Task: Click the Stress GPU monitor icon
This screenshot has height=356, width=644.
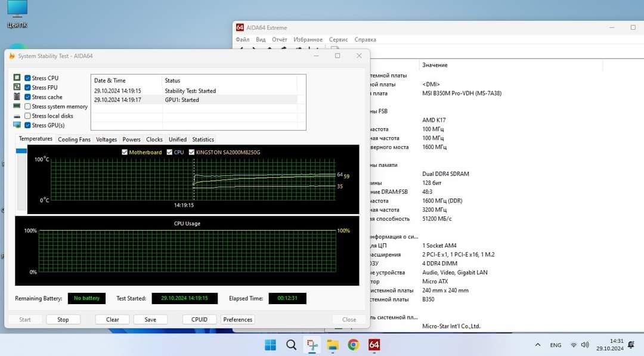Action: point(17,125)
